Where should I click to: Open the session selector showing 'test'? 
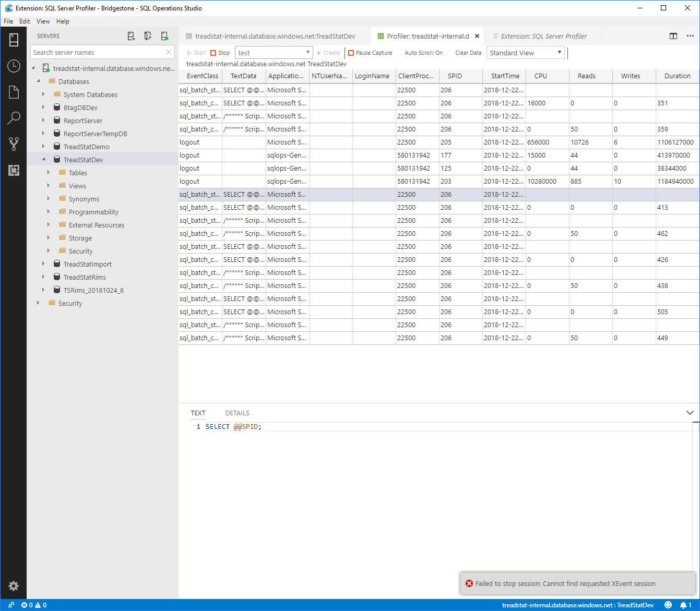(274, 52)
